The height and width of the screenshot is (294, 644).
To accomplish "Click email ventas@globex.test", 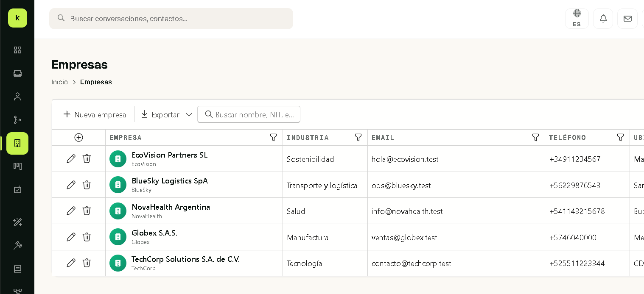I will 404,238.
